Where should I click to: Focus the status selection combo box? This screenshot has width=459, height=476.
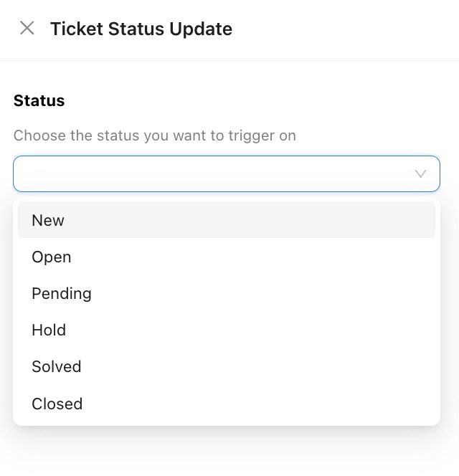(x=215, y=174)
